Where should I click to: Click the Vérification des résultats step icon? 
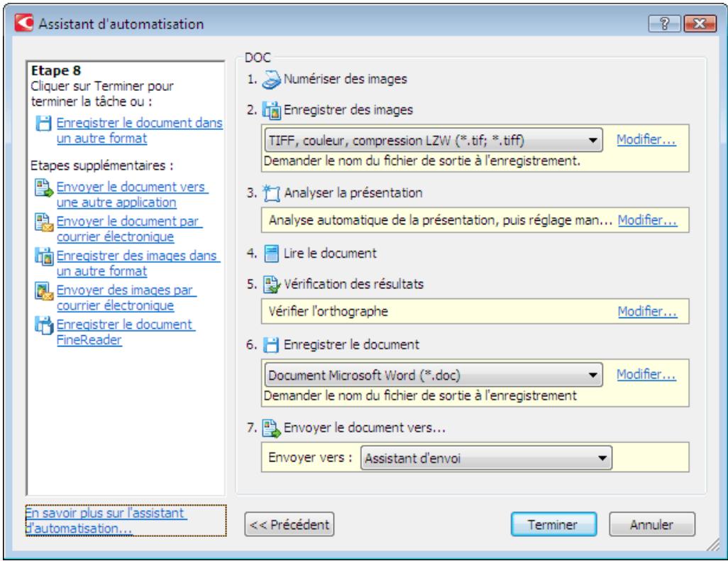click(272, 284)
